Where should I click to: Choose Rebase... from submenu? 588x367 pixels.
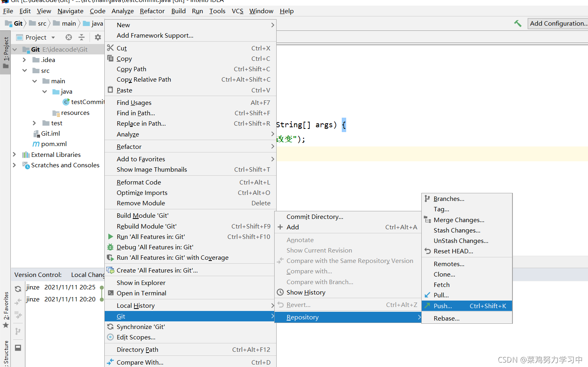coord(467,318)
